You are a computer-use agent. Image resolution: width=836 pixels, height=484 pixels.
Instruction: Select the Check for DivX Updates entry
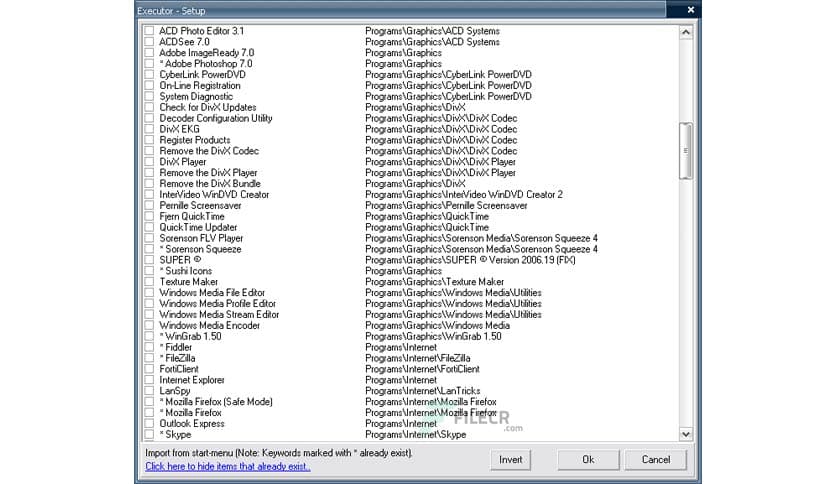click(207, 107)
